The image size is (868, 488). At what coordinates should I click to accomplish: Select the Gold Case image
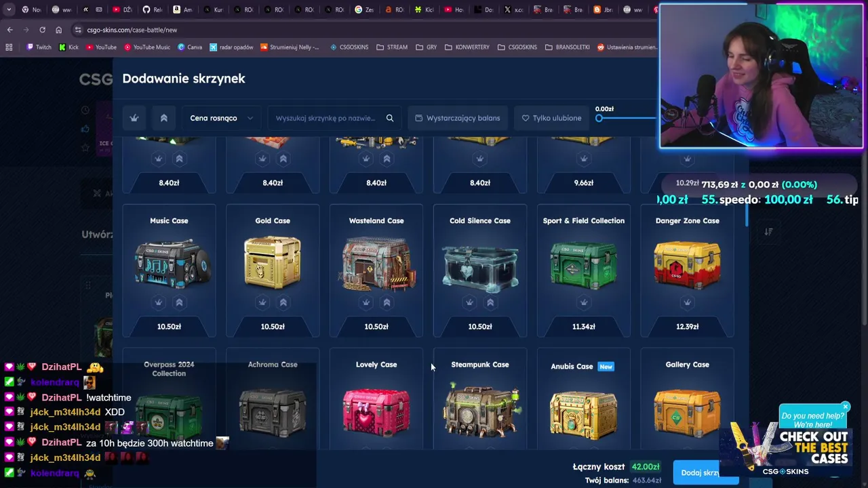click(x=273, y=263)
